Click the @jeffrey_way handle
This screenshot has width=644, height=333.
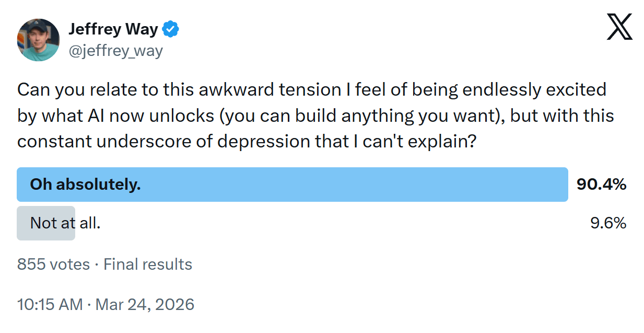click(116, 51)
